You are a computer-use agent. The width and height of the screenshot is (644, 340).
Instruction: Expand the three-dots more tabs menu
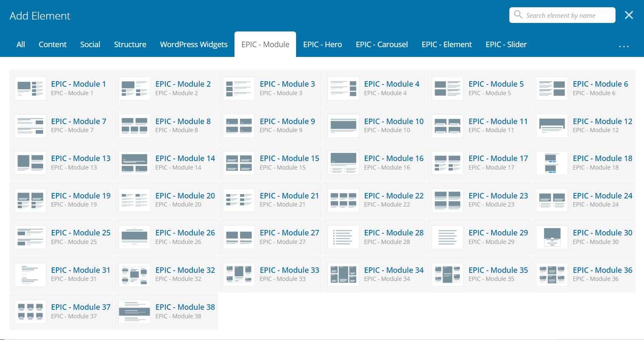coord(624,45)
